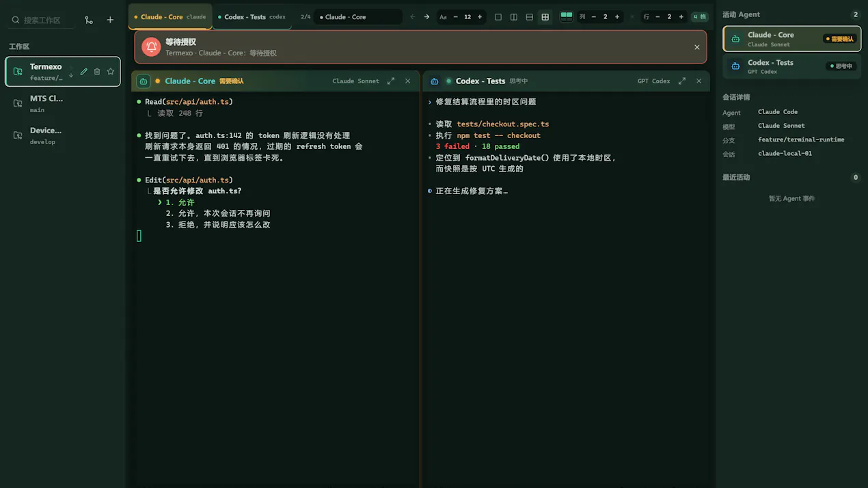Click the Device workspace folder icon
This screenshot has width=868, height=488.
point(18,135)
